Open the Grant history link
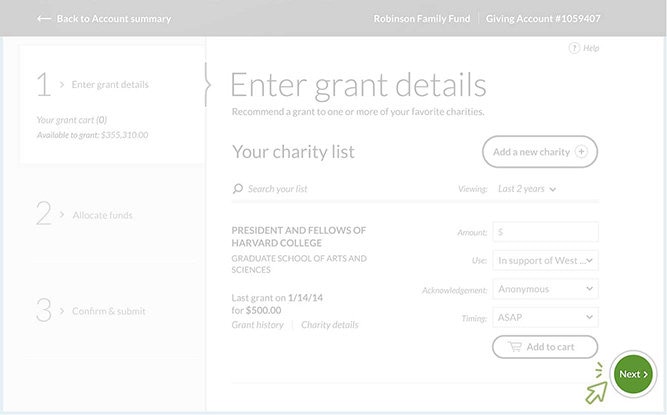Image resolution: width=667 pixels, height=415 pixels. click(x=257, y=325)
